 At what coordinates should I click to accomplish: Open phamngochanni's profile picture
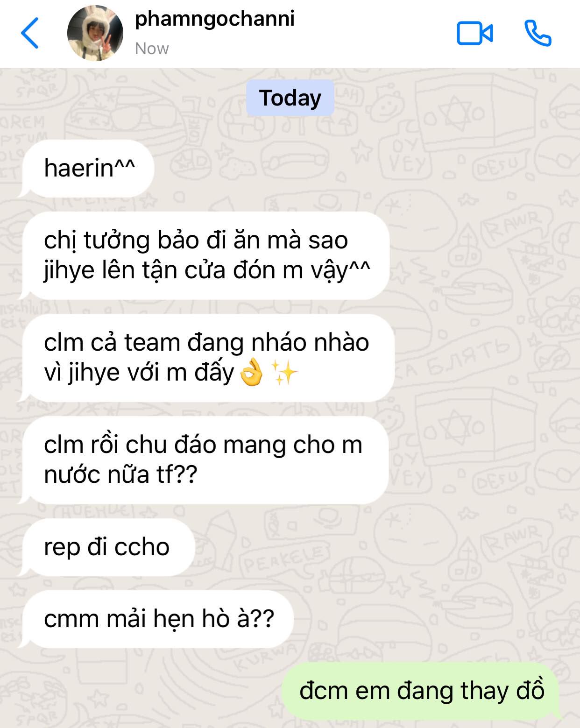pyautogui.click(x=95, y=33)
